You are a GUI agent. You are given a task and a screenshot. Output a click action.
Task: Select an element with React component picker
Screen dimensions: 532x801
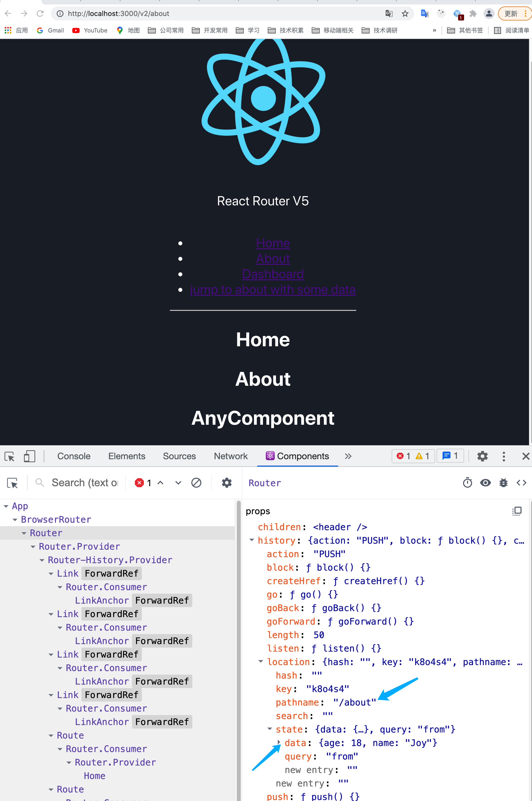coord(12,483)
